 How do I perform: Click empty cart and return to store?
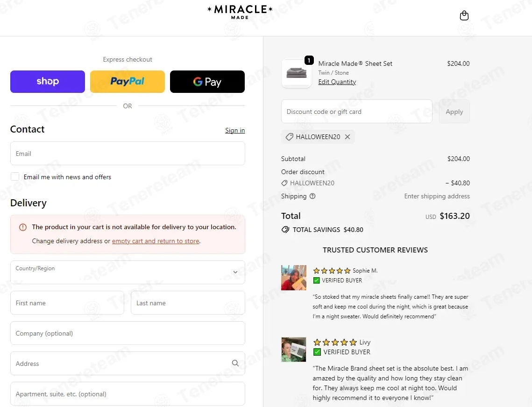point(156,241)
